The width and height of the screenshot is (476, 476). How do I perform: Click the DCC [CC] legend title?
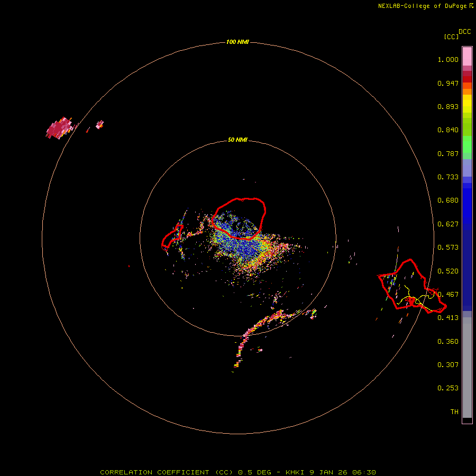pyautogui.click(x=457, y=34)
